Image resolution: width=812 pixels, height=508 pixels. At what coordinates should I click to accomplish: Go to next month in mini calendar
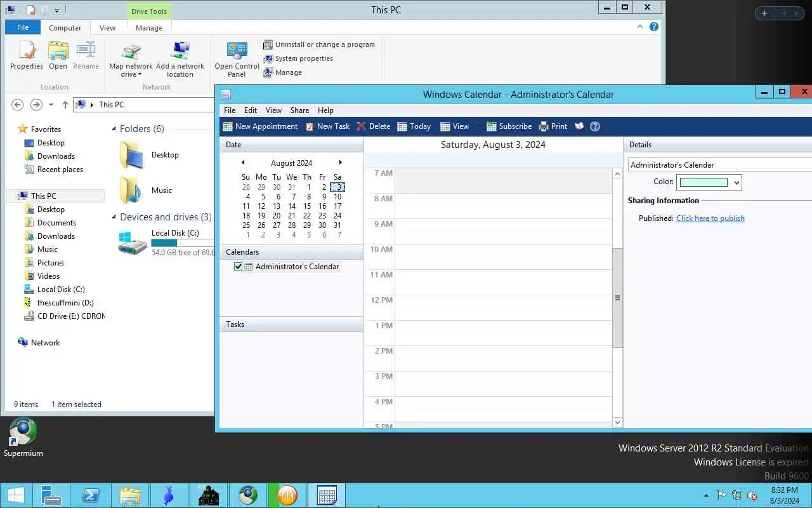click(x=341, y=163)
